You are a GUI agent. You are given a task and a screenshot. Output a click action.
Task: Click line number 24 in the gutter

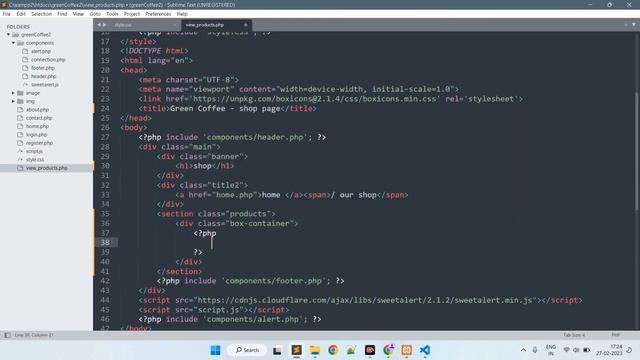point(105,109)
